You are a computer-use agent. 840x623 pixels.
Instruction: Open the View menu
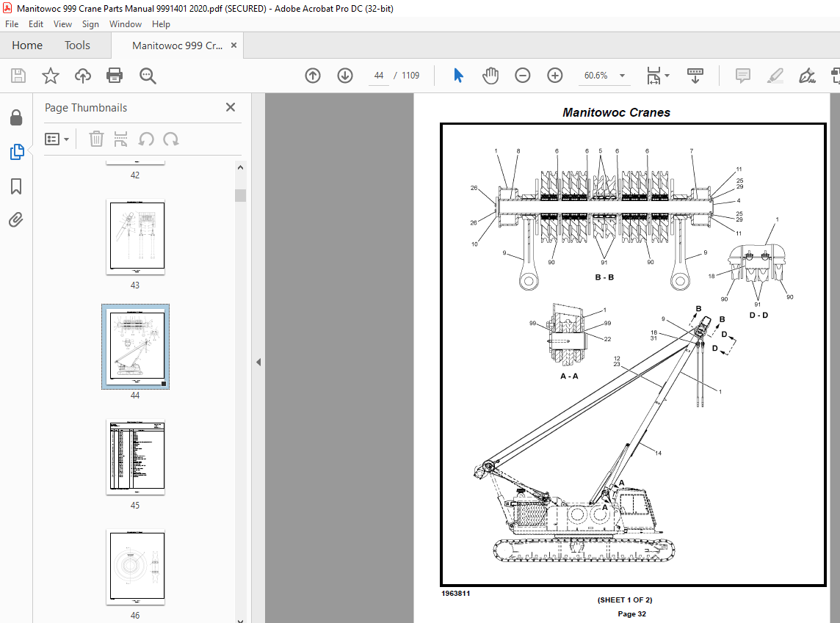click(x=62, y=24)
